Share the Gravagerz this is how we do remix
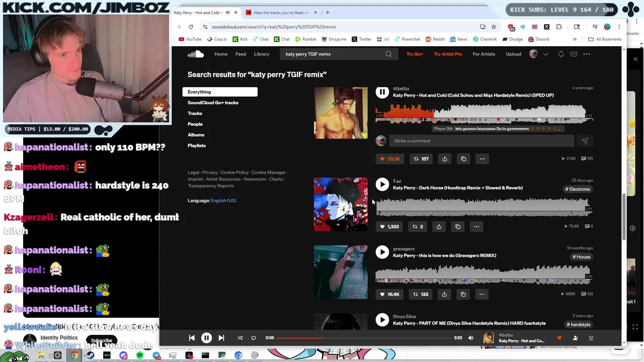The height and width of the screenshot is (362, 644). coord(444,294)
